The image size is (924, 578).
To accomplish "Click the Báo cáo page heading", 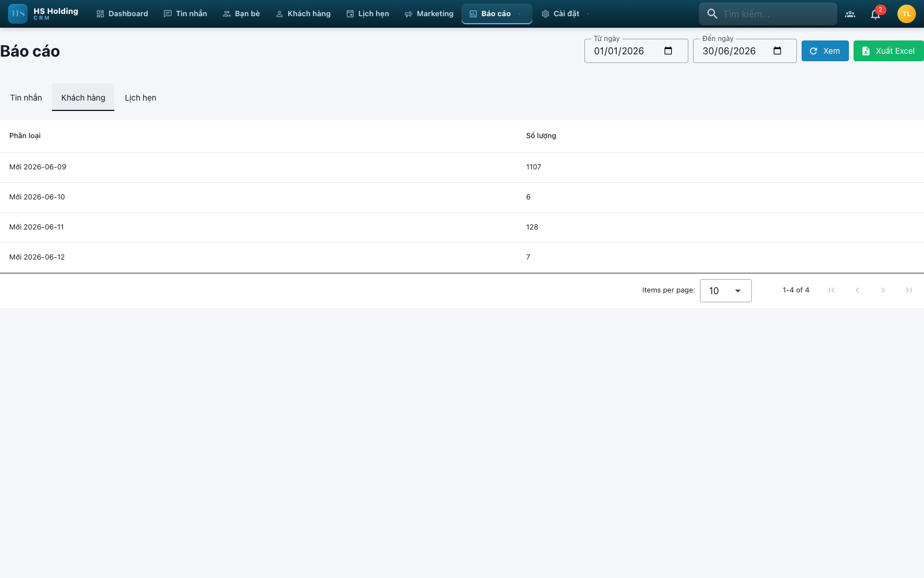I will tap(30, 51).
